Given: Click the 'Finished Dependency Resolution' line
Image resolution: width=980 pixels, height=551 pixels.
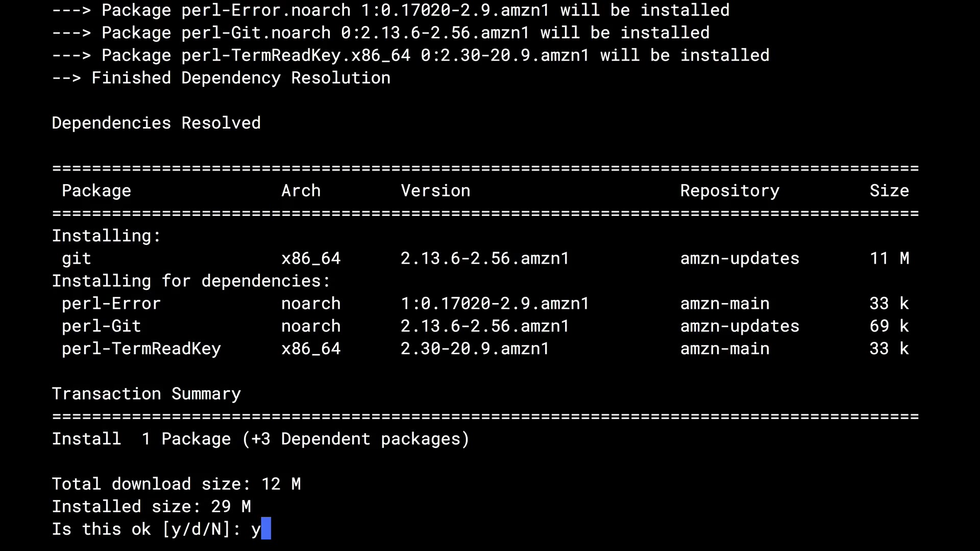Looking at the screenshot, I should point(221,78).
